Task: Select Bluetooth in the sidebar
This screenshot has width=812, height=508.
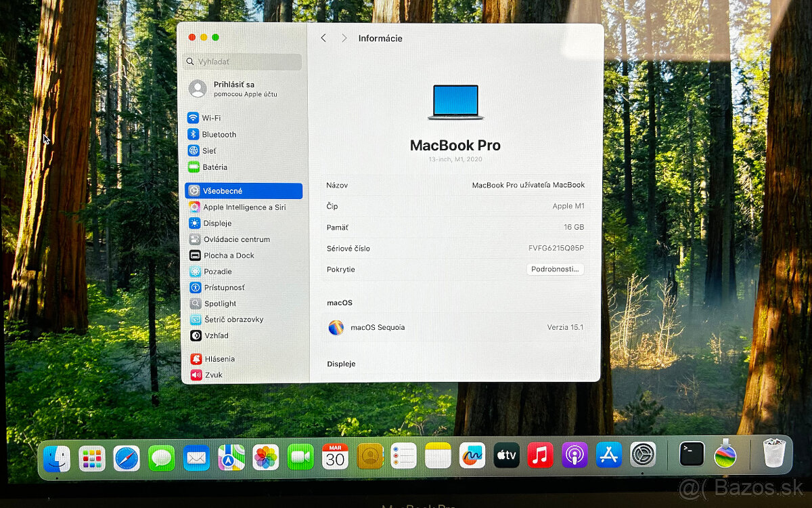Action: click(x=219, y=134)
